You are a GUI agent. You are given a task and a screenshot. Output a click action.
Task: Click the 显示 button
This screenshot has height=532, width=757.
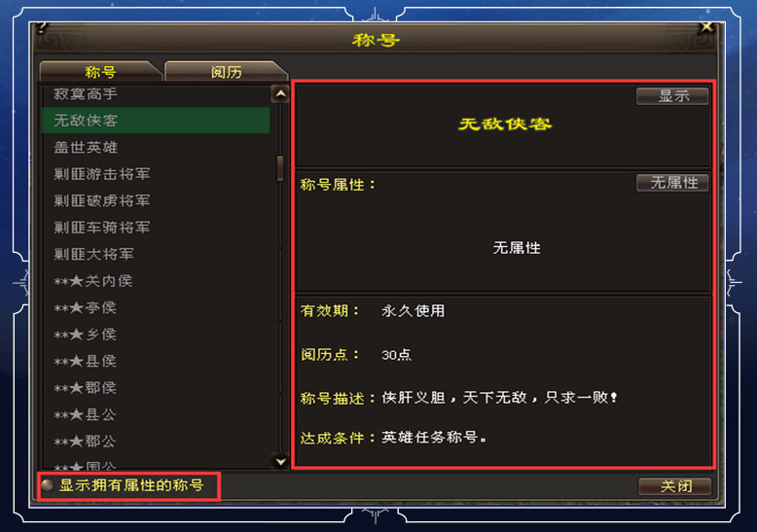(672, 95)
